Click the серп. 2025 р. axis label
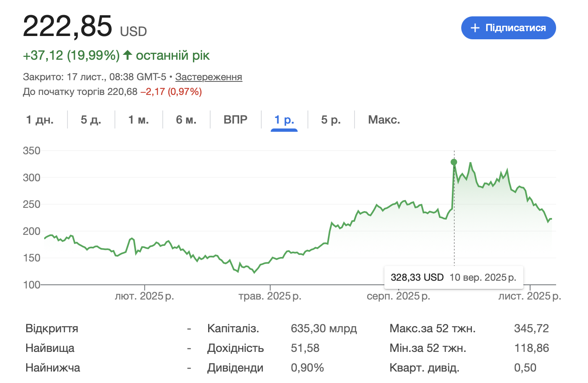Image resolution: width=588 pixels, height=383 pixels. click(x=398, y=296)
